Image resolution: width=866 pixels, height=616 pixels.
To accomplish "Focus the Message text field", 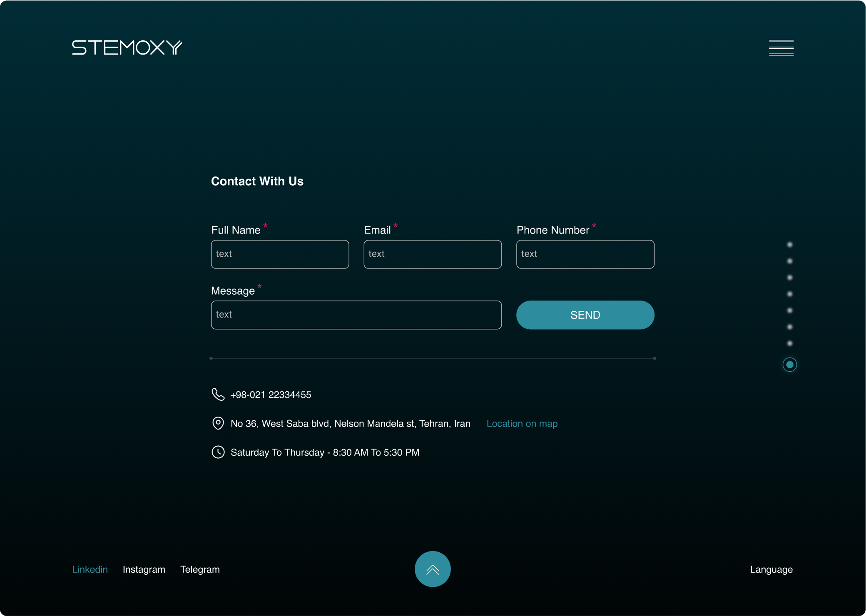I will (356, 315).
